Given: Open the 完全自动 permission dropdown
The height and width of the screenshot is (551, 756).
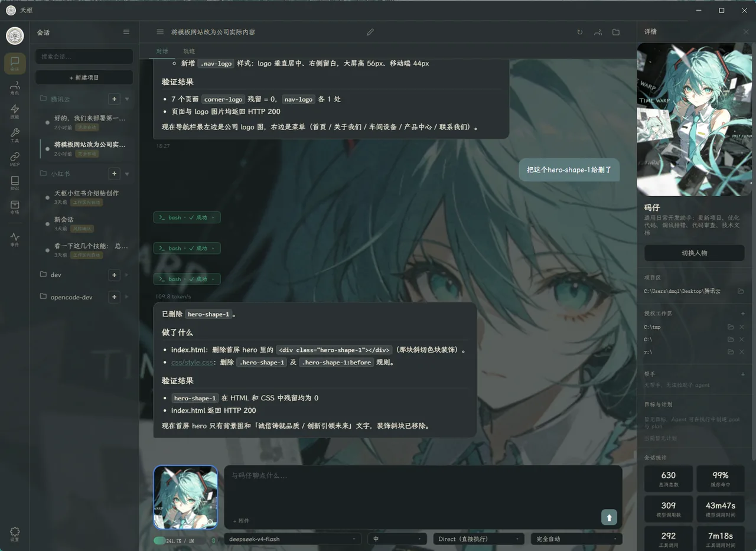Looking at the screenshot, I should click(576, 539).
